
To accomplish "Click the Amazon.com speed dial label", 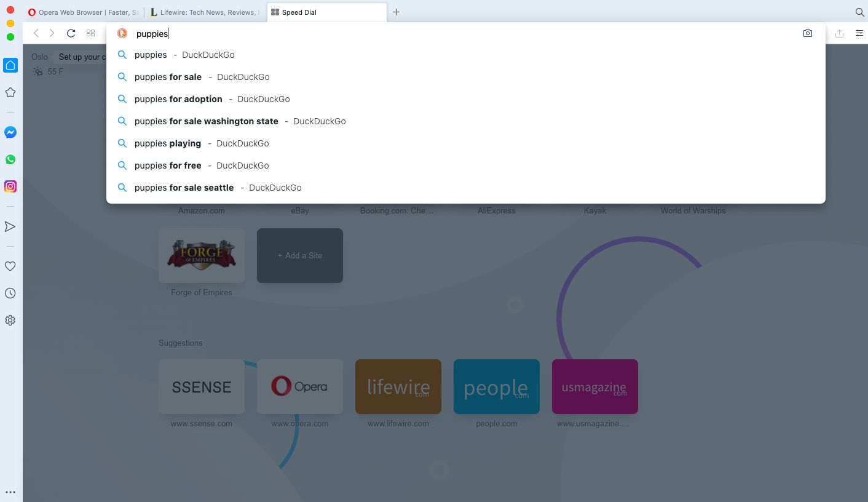I will coord(202,210).
